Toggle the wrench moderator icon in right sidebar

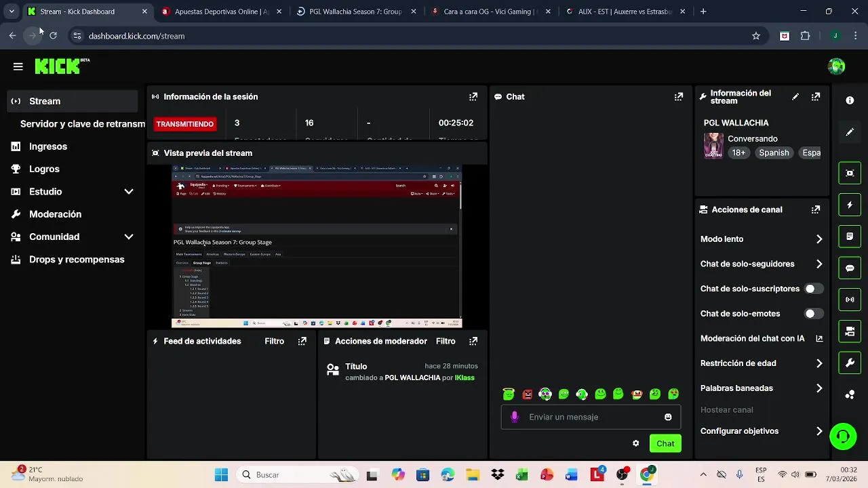tap(850, 363)
